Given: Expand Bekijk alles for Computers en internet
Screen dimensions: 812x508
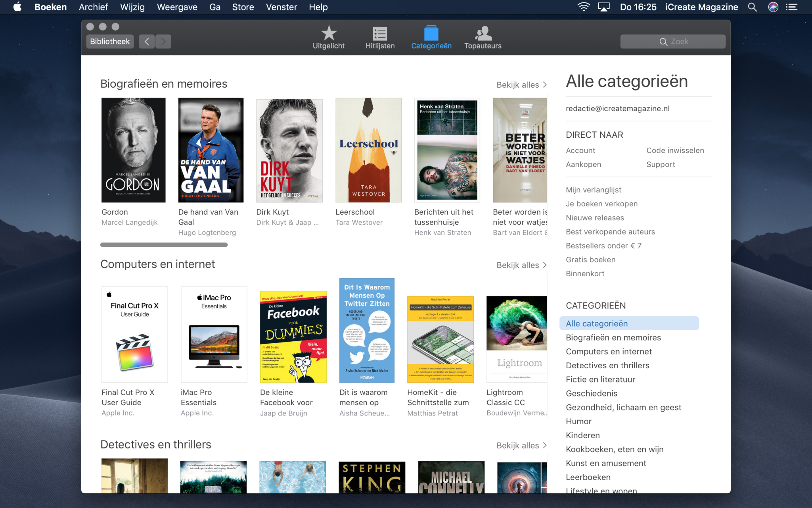Looking at the screenshot, I should [521, 265].
